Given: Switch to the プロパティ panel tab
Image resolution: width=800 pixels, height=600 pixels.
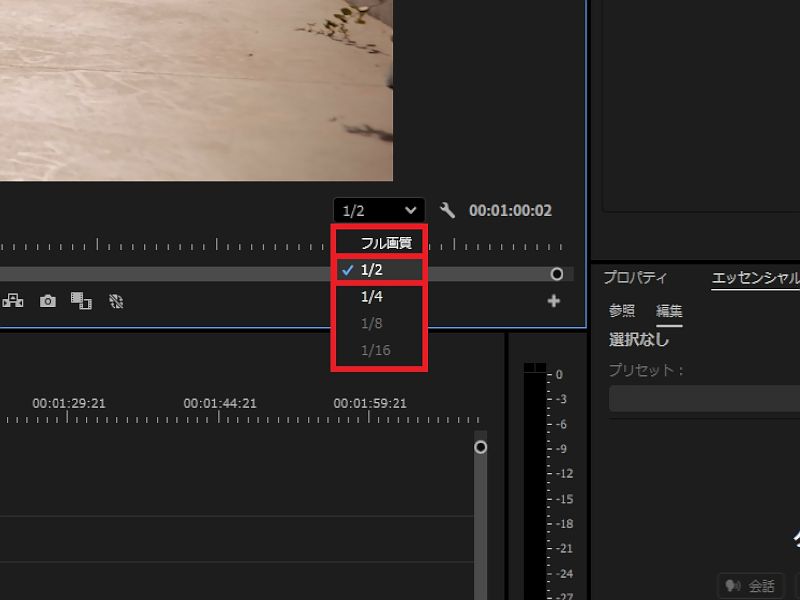Looking at the screenshot, I should [634, 278].
